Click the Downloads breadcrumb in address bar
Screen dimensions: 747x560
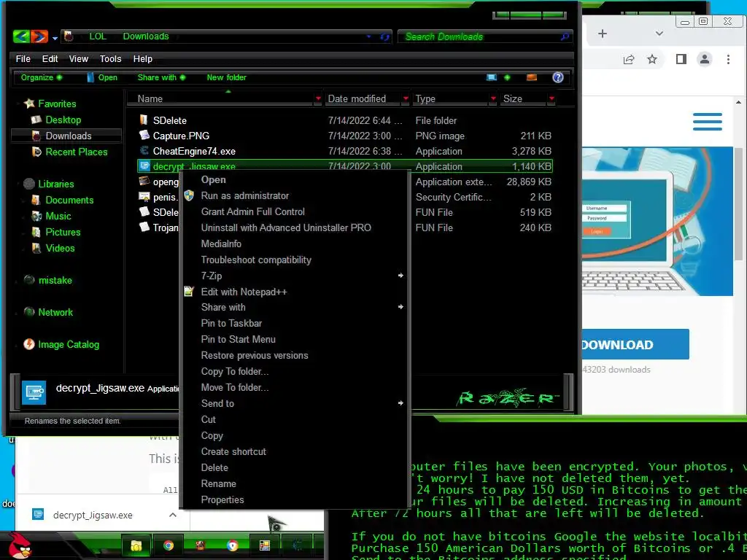tap(146, 36)
